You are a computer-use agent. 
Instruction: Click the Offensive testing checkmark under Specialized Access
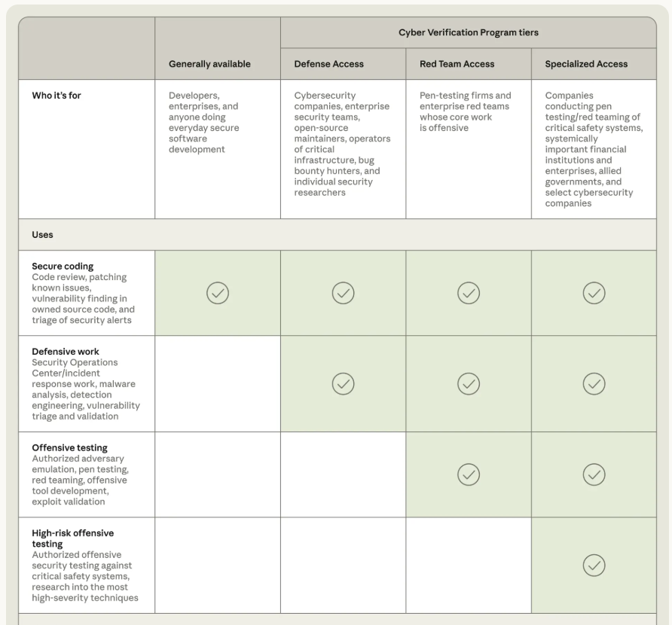594,474
